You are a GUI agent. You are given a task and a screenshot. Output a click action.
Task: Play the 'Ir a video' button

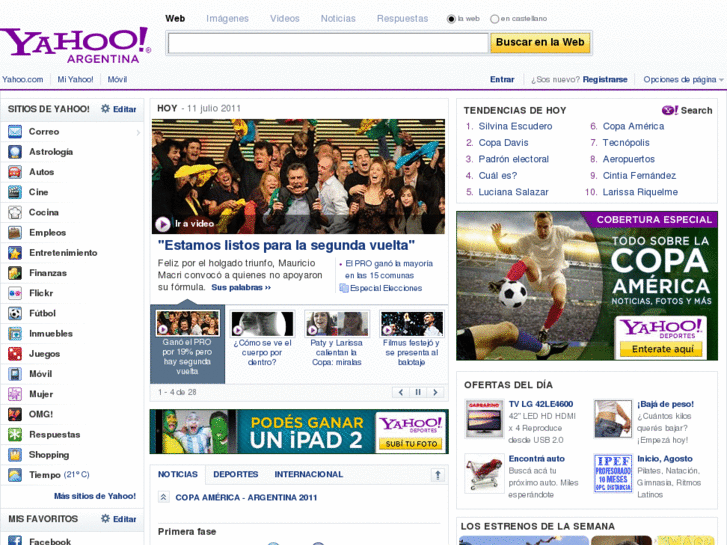coord(162,224)
